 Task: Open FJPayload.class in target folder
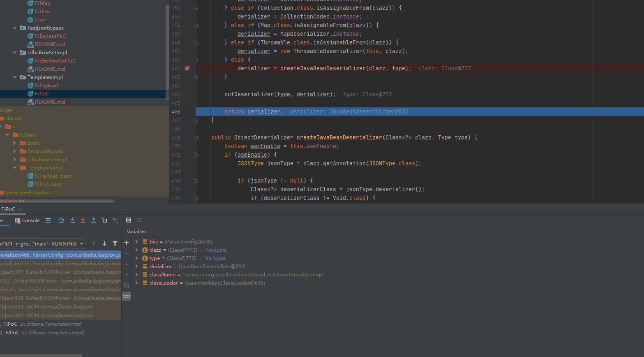(x=53, y=176)
